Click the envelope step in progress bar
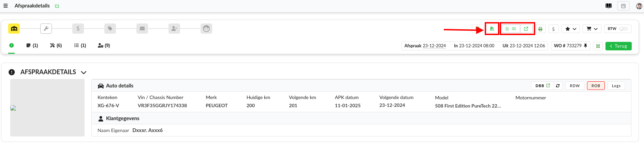 point(142,29)
